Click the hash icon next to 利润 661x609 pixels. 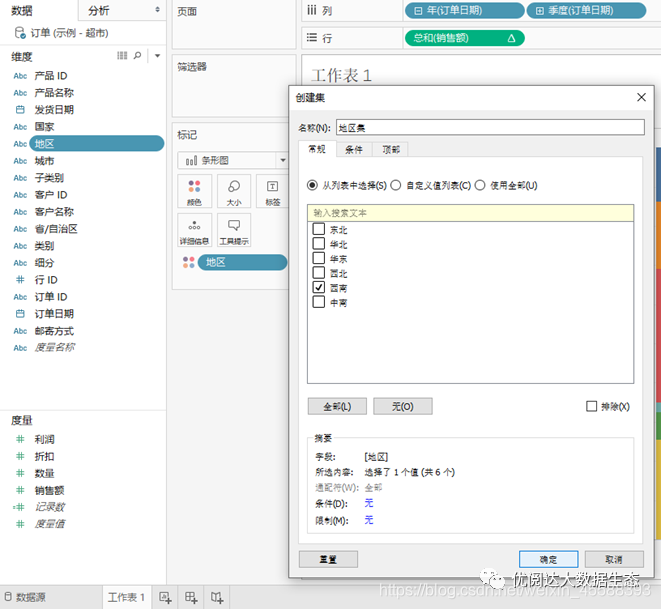(20, 439)
